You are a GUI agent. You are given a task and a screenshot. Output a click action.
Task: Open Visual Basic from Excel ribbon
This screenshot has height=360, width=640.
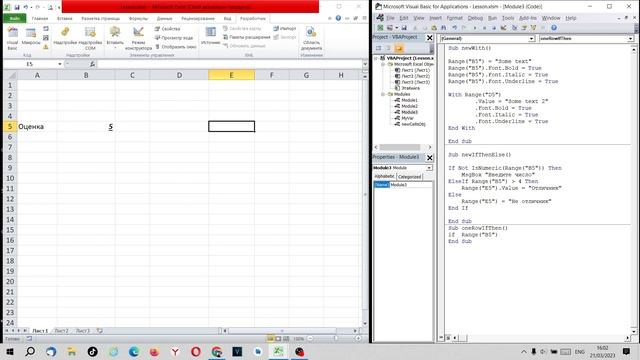[12, 38]
